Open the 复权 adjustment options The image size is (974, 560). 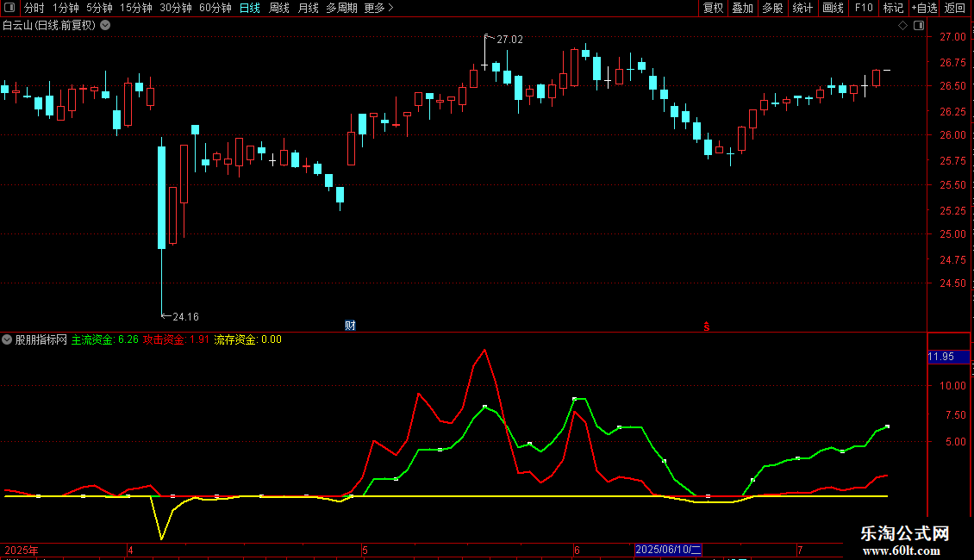[x=713, y=8]
